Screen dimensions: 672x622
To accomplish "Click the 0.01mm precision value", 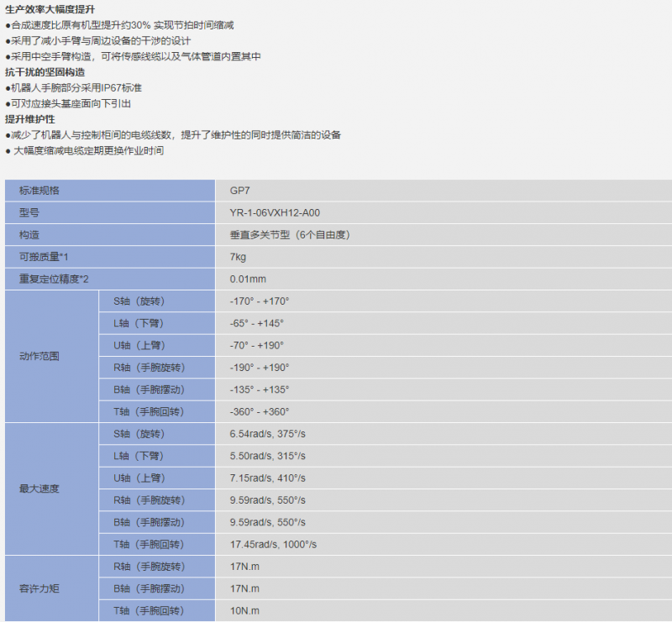I will pyautogui.click(x=248, y=280).
